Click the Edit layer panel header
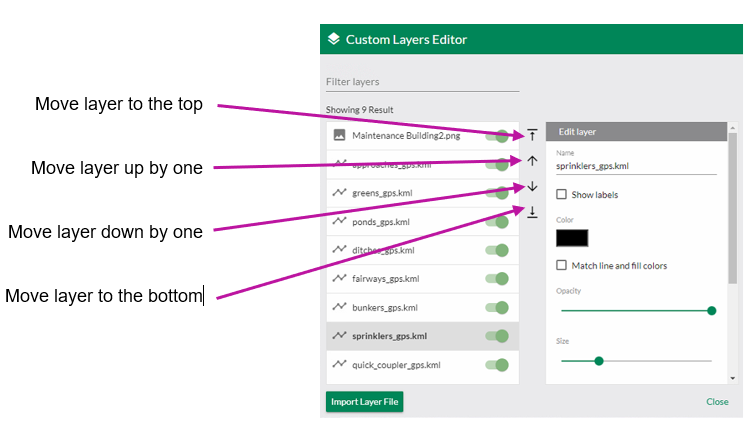This screenshot has height=428, width=754. coord(636,132)
